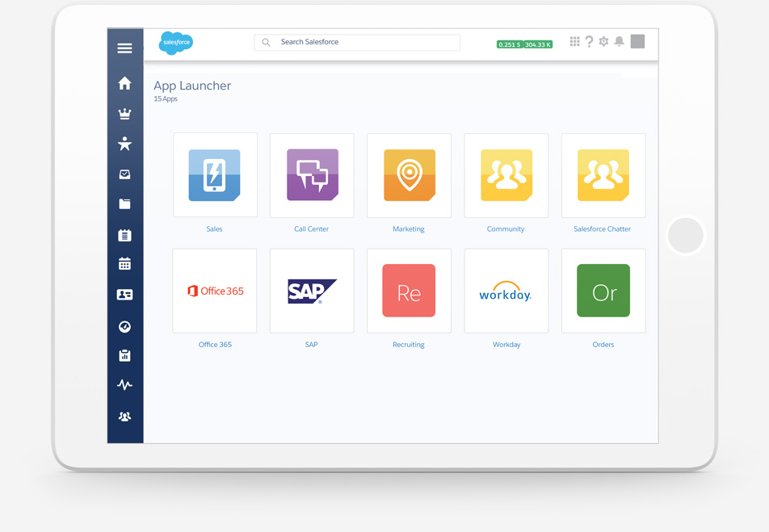The width and height of the screenshot is (769, 532).
Task: Launch the Call Center app tile
Action: pos(312,175)
